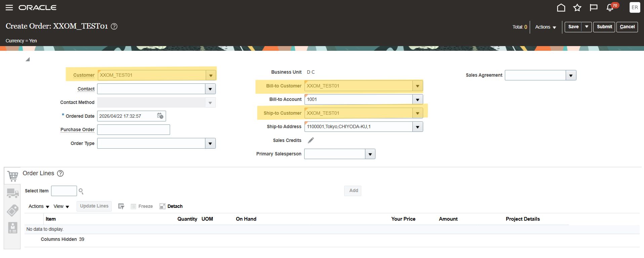Click the query by example toolbar icon
This screenshot has width=644, height=258.
[x=121, y=206]
